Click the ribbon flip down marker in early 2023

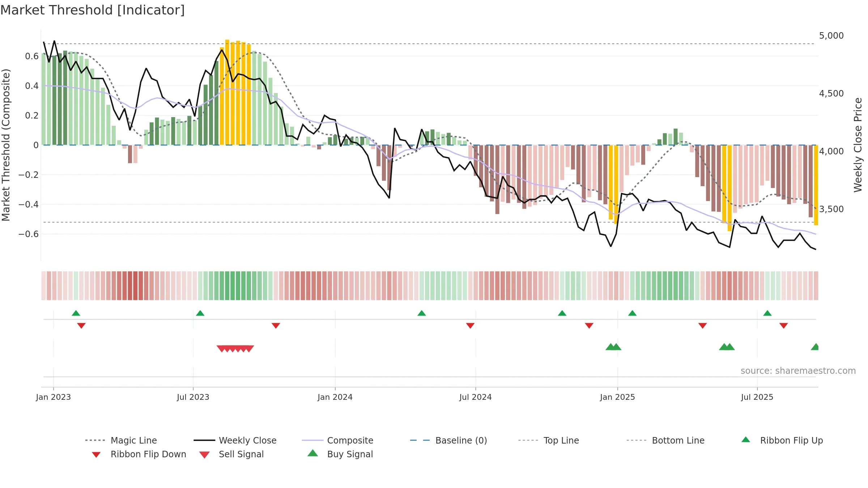81,326
